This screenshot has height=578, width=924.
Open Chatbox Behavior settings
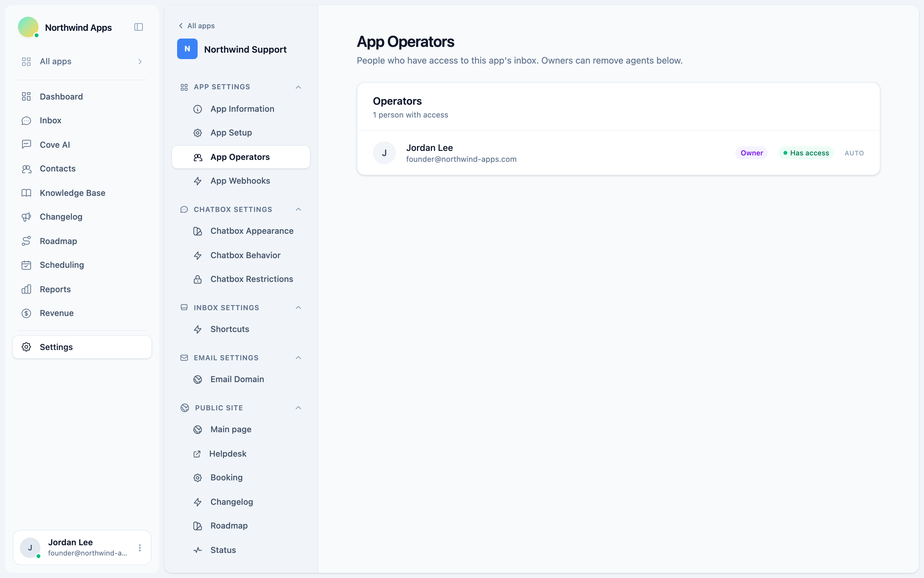click(x=241, y=255)
